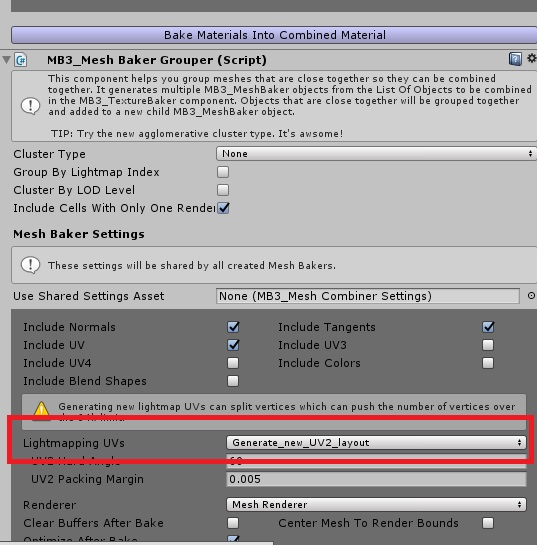Screen dimensions: 537x545
Task: Click the info icon in shared settings note
Action: (x=31, y=266)
